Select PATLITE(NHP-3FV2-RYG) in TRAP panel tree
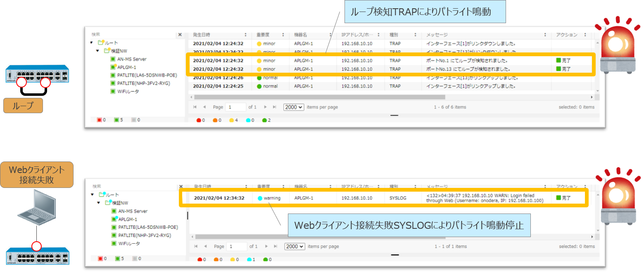 click(140, 83)
